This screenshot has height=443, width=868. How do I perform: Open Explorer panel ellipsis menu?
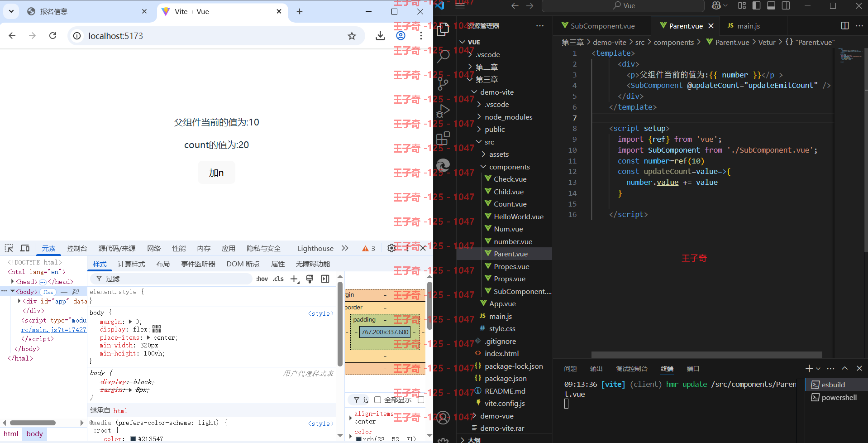(540, 26)
